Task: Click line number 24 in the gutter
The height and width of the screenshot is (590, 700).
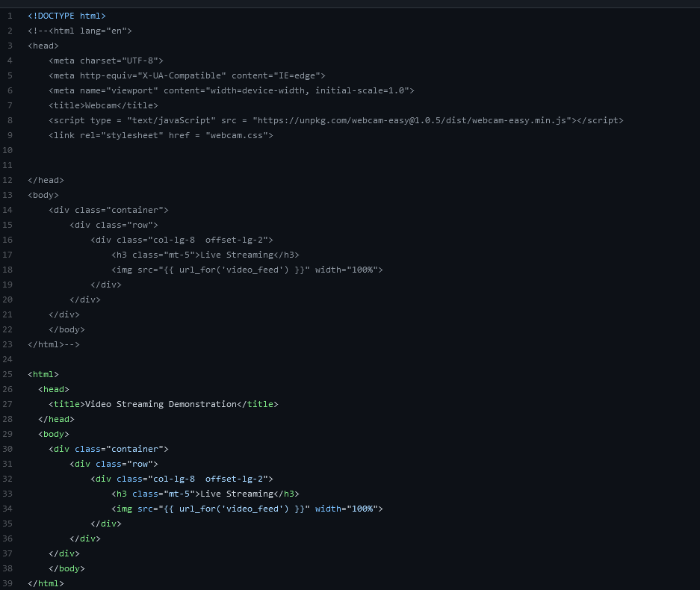Action: [x=7, y=359]
